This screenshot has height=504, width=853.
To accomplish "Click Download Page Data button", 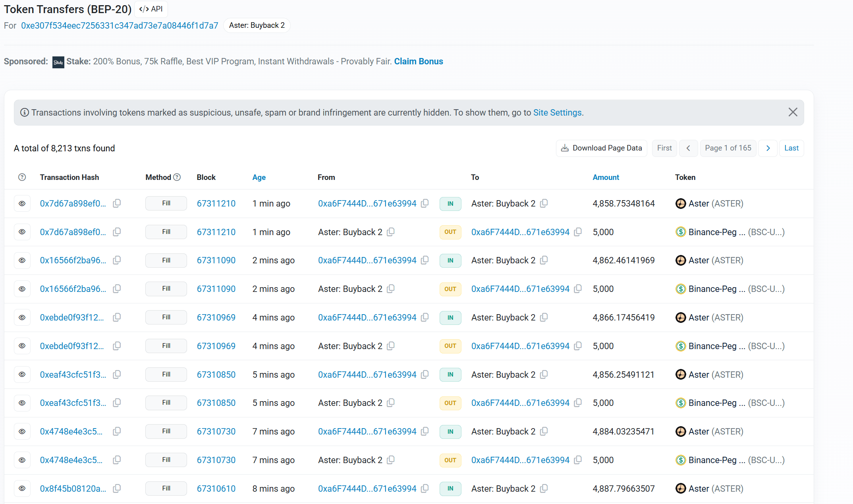I will point(601,148).
